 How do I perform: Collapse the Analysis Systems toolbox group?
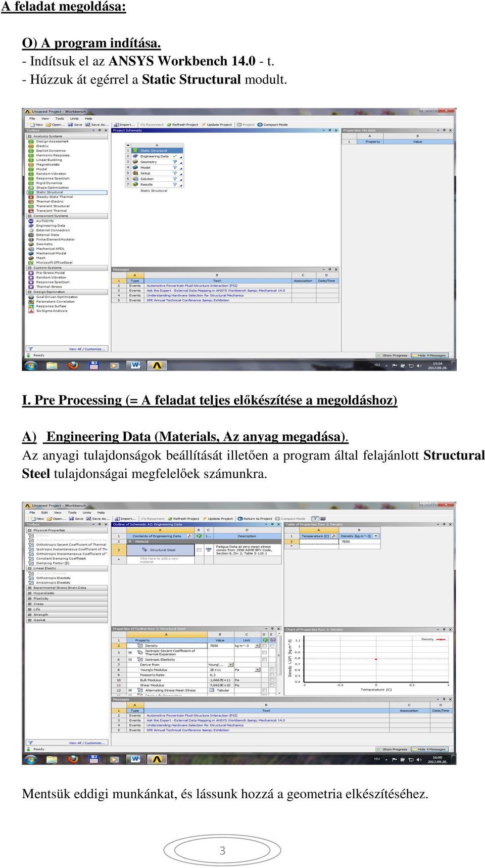pos(29,136)
